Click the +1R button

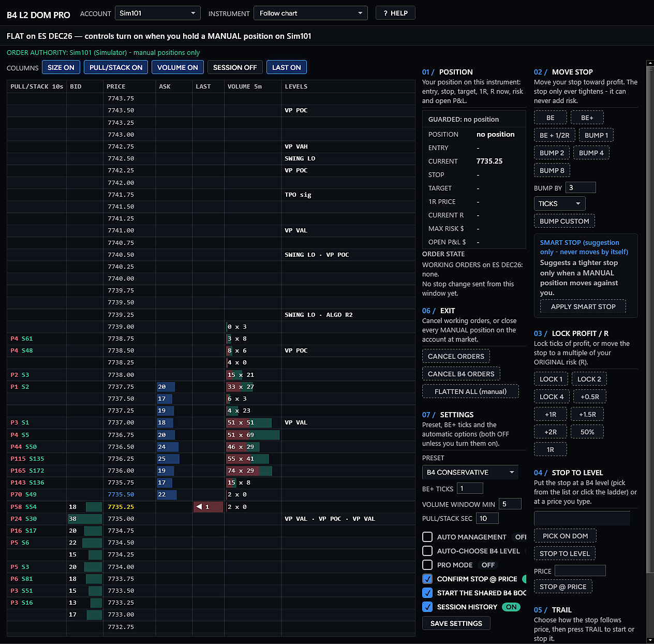click(551, 414)
